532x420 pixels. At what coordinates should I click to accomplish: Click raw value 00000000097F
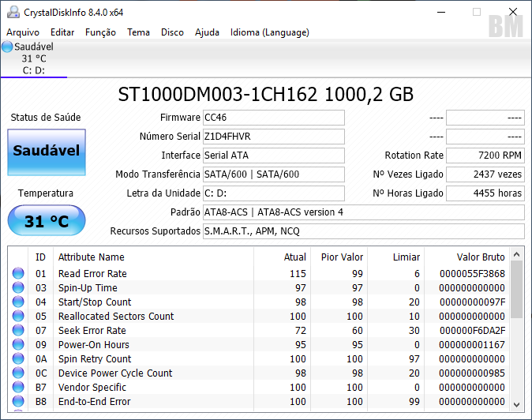(x=472, y=302)
